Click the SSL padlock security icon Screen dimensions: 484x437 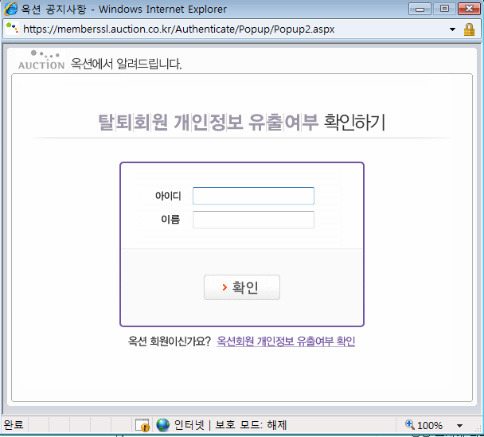click(x=469, y=29)
